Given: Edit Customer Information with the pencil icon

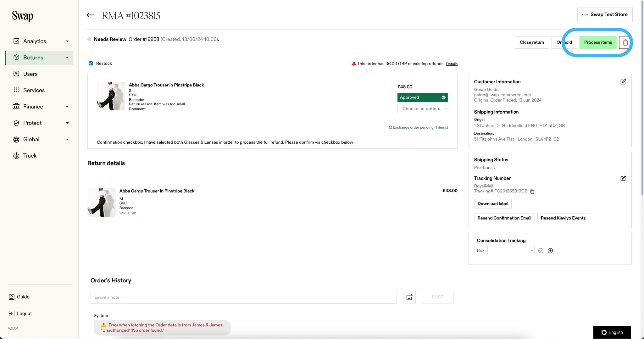Looking at the screenshot, I should (x=623, y=82).
